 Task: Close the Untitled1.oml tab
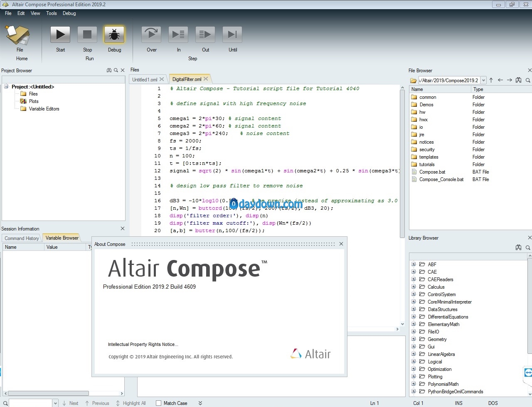162,79
